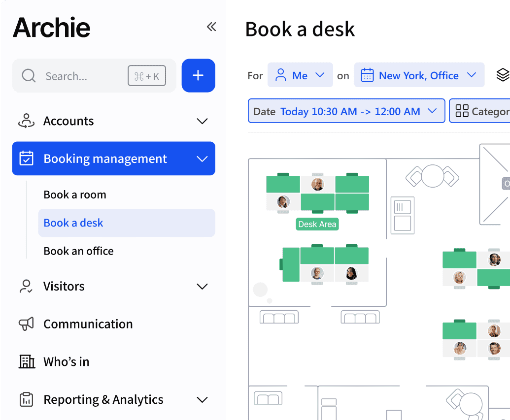Open the 'New York, Office' location dropdown

tap(419, 75)
